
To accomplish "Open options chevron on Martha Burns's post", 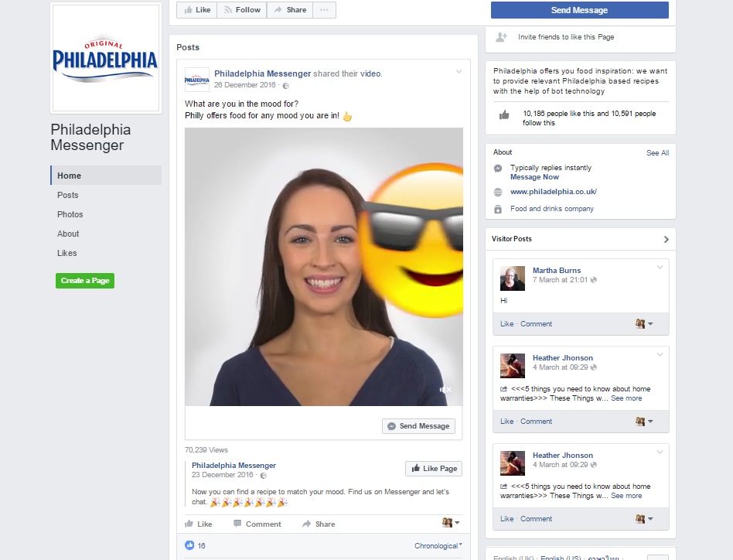I will pos(660,268).
